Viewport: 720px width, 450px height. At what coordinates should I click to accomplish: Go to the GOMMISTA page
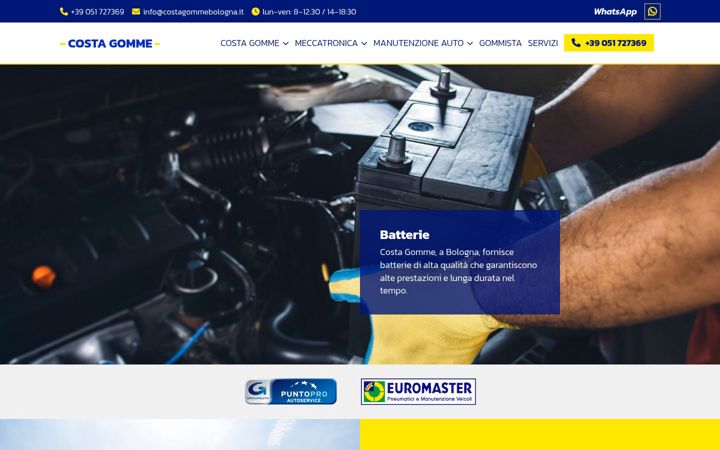tap(500, 43)
